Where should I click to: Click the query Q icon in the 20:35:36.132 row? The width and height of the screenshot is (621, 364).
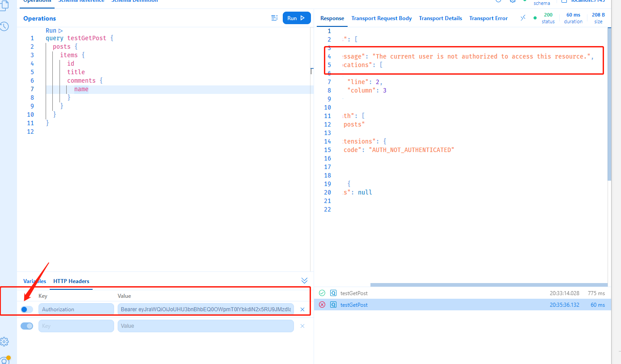click(333, 305)
